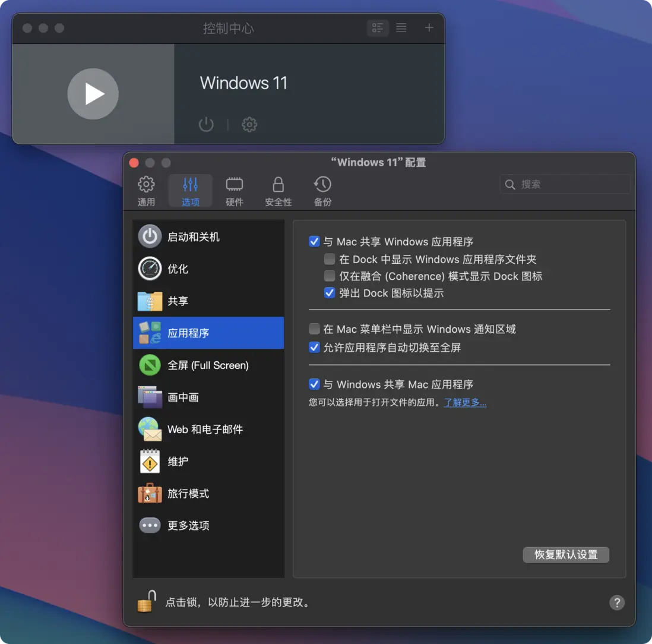The width and height of the screenshot is (652, 644).
Task: Enable 在 Dock 中显示 Windows 应用程序文件夹
Action: pyautogui.click(x=330, y=259)
